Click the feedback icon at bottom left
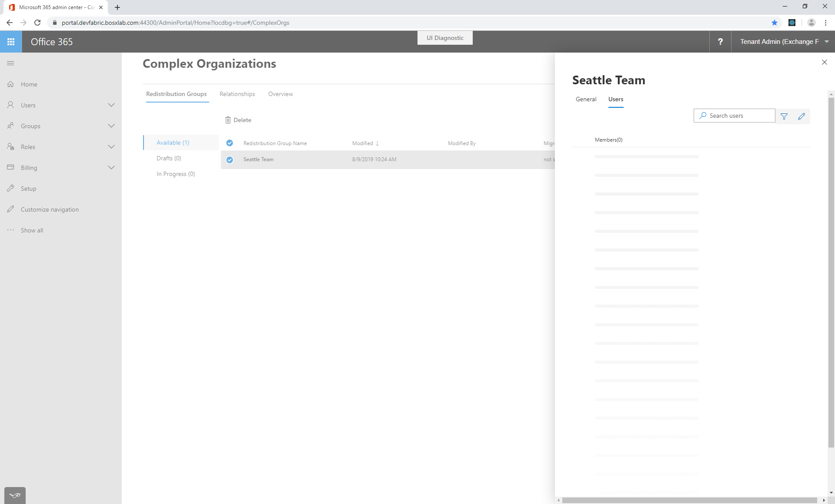This screenshot has width=835, height=504. [x=15, y=495]
